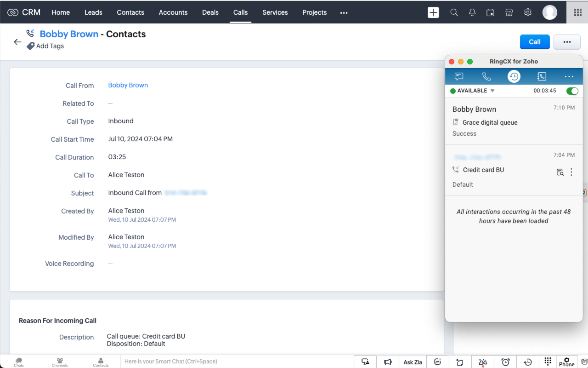This screenshot has height=368, width=588.
Task: Open the search magnifier icon
Action: [454, 12]
